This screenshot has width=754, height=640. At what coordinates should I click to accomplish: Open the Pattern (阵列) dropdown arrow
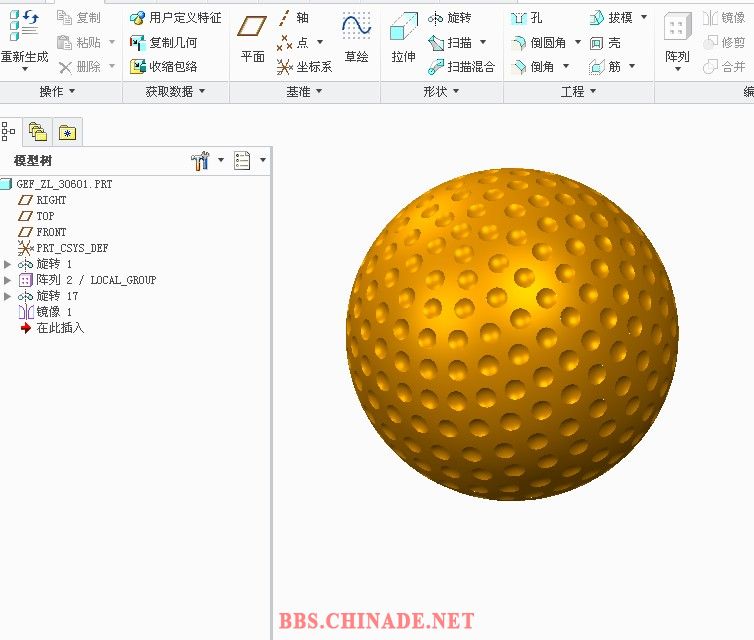[678, 69]
